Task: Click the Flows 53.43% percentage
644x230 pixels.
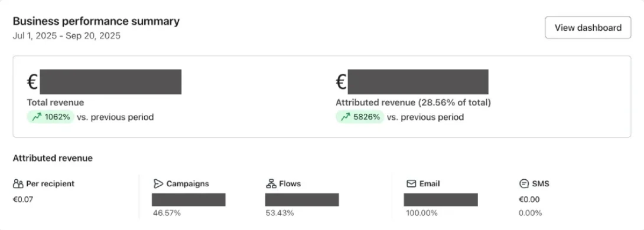Action: pyautogui.click(x=279, y=213)
